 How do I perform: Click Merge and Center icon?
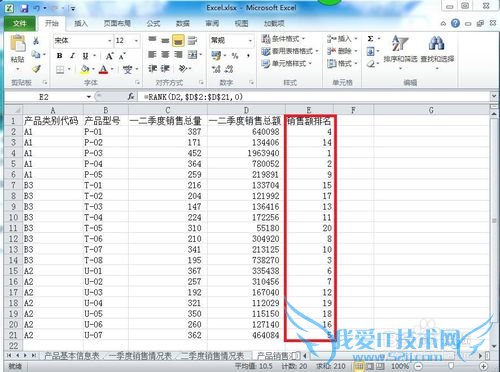tap(192, 55)
